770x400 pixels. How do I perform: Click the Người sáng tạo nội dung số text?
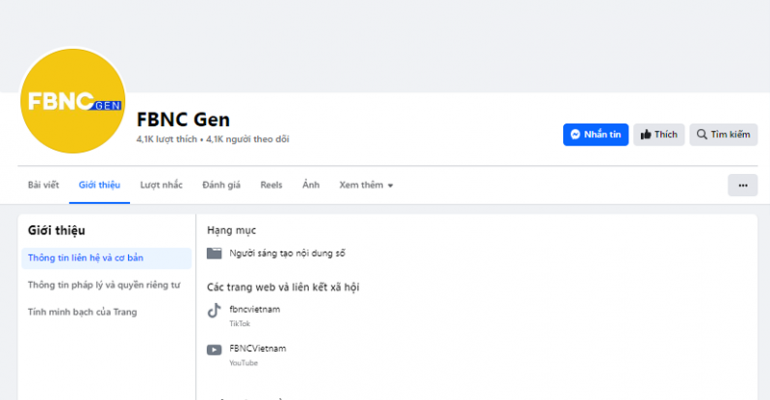(x=287, y=253)
